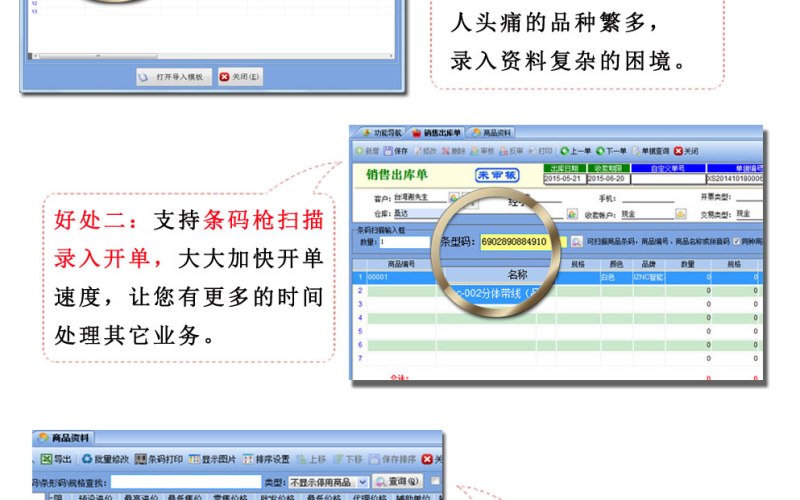Select row 1 cell 00001

[402, 278]
